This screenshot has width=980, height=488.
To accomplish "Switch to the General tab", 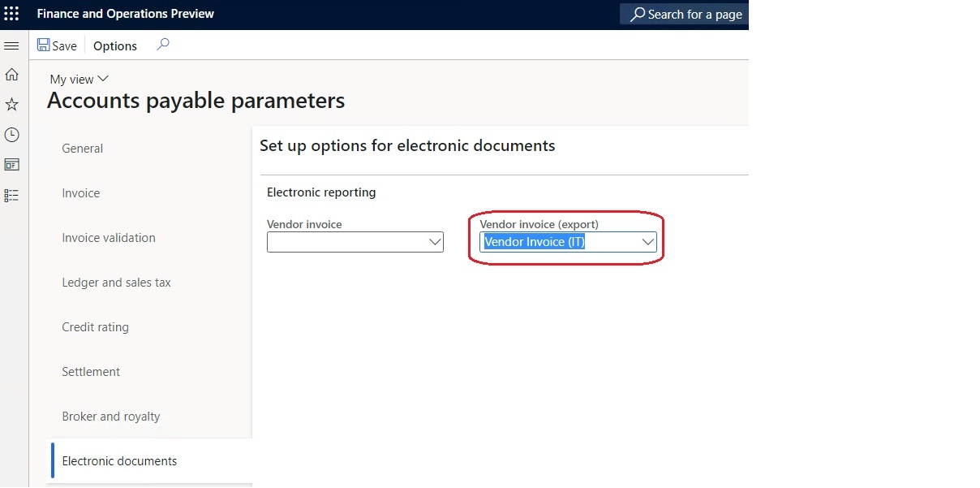I will (82, 149).
